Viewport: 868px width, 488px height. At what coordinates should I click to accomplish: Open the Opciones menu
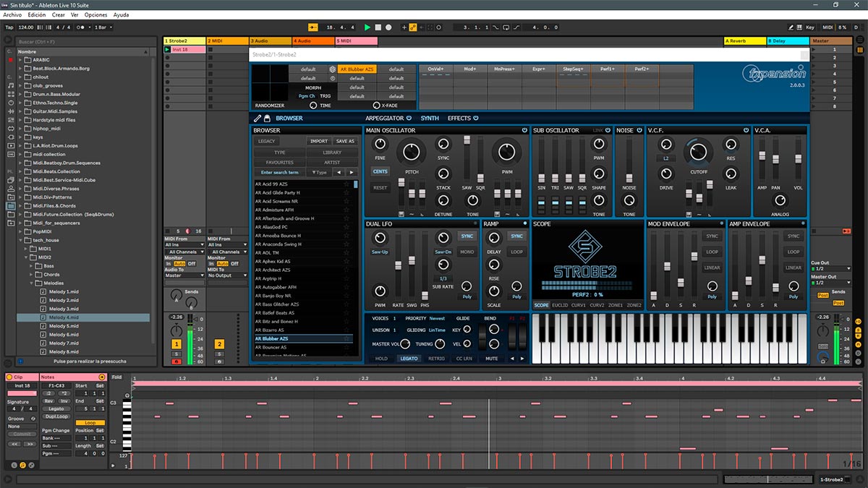click(95, 14)
